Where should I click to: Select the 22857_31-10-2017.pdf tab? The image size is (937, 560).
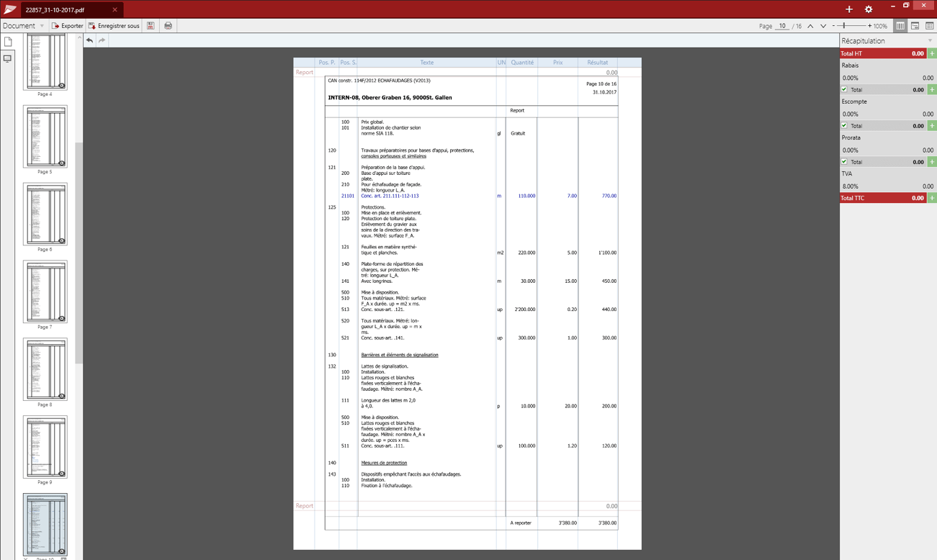[x=72, y=10]
